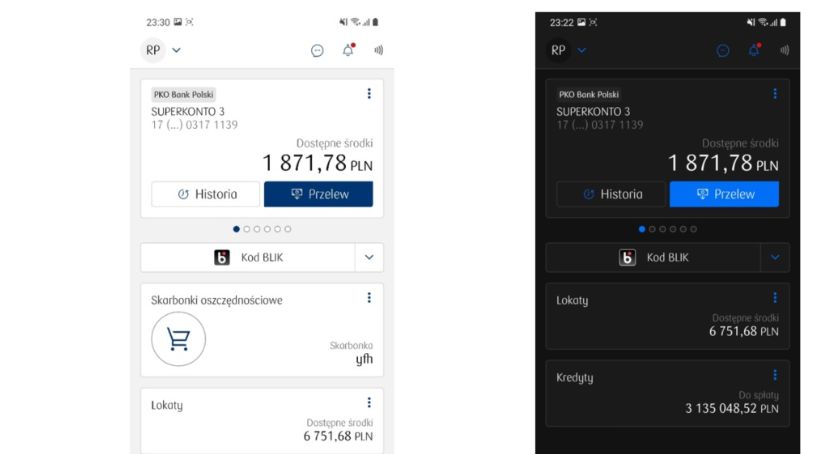The height and width of the screenshot is (454, 840).
Task: Expand the Kod BLIK dropdown arrow in dark mode
Action: 775,257
